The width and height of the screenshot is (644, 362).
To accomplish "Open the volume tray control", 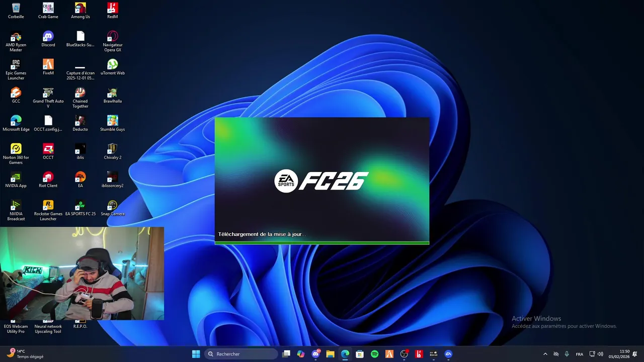I will tap(600, 354).
